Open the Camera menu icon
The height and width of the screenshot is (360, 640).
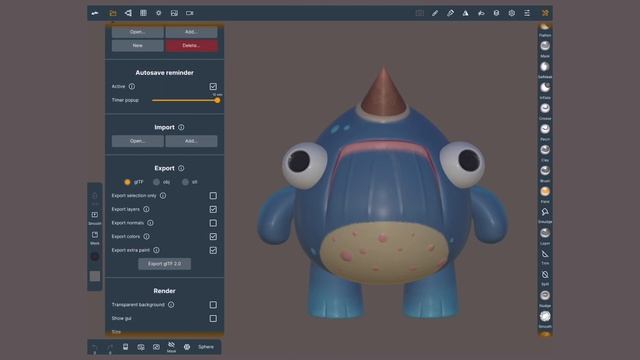click(x=190, y=13)
